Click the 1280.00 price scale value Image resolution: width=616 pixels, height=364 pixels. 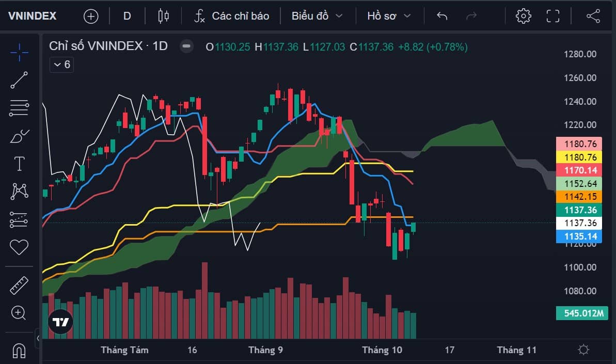(580, 54)
